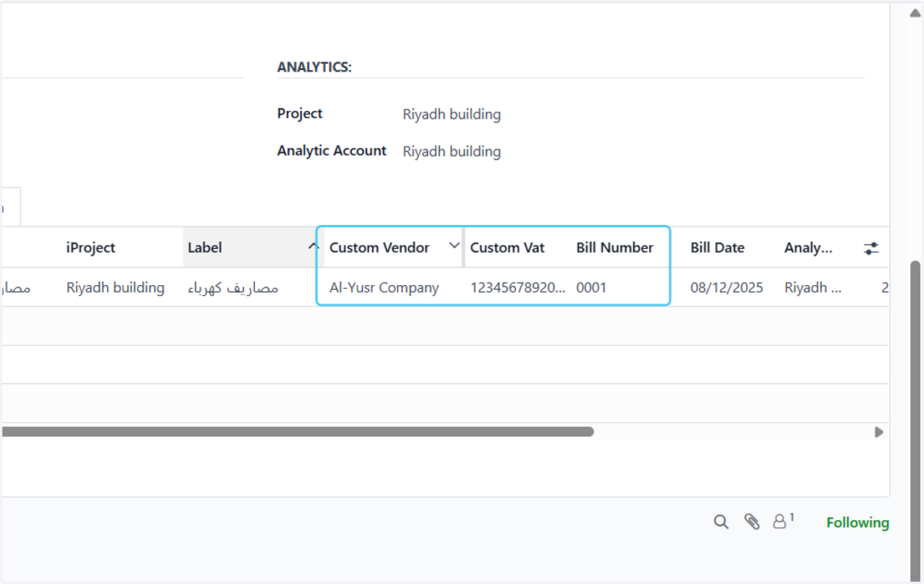This screenshot has width=924, height=584.
Task: Click the Custom Vat column header
Action: pyautogui.click(x=507, y=247)
